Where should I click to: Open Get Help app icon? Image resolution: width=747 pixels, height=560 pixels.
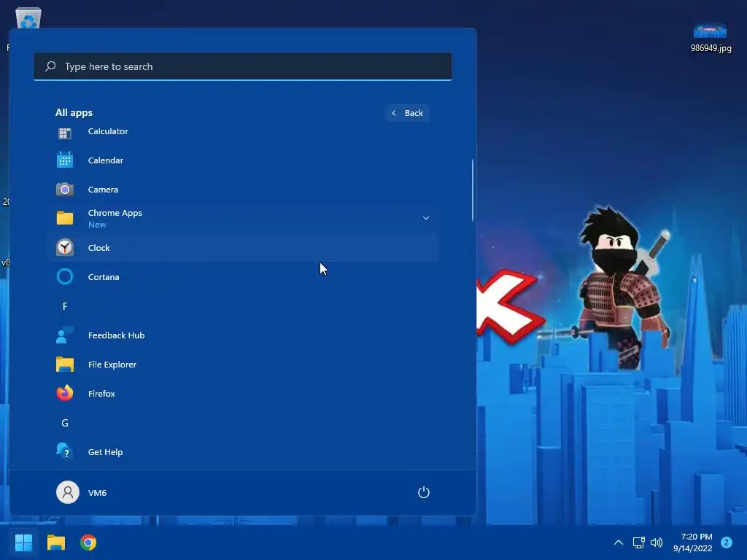point(64,451)
